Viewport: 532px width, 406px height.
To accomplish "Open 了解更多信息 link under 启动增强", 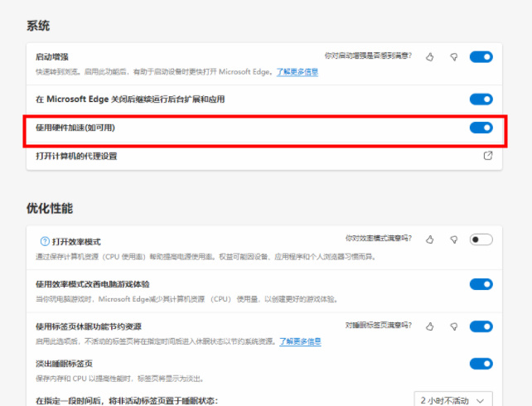I will pos(297,72).
